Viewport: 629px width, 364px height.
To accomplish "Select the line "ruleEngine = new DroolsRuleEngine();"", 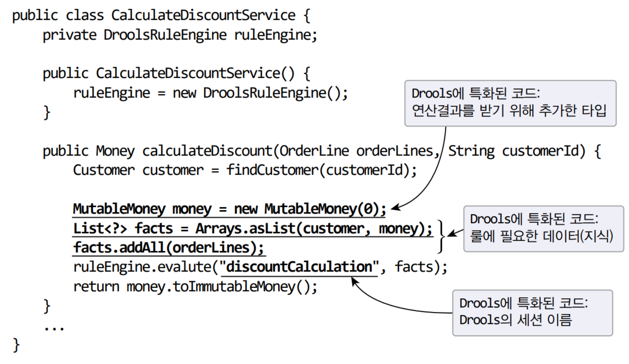I will 211,93.
